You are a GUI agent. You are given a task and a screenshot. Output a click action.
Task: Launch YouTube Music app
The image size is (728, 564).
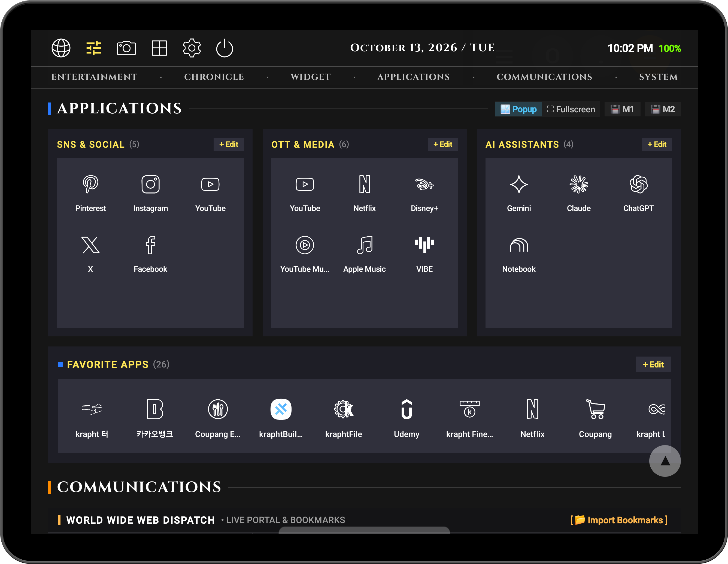(x=305, y=254)
